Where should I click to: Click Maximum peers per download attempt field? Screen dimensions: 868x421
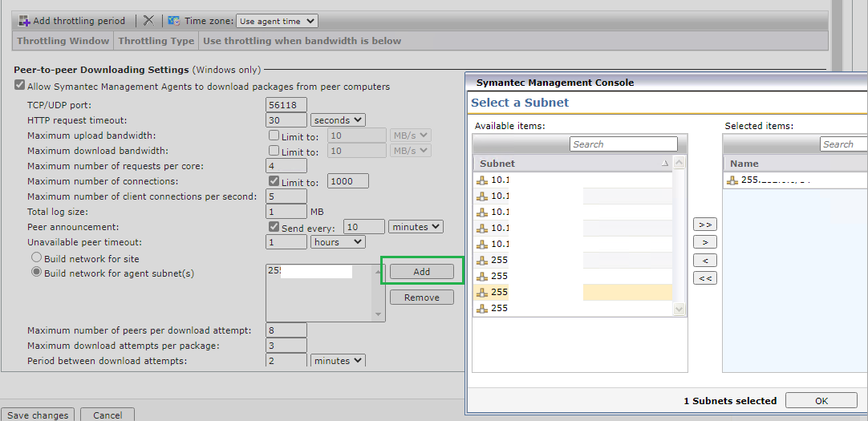pyautogui.click(x=286, y=330)
